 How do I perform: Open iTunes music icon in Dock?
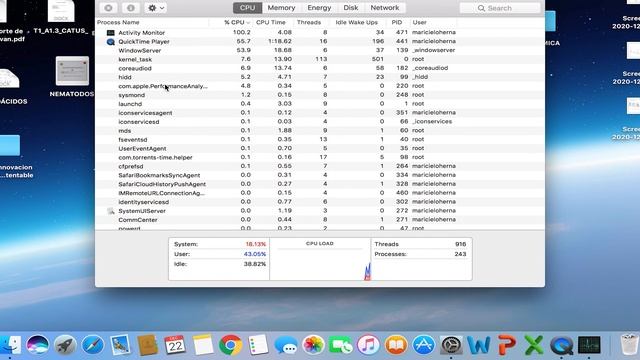(x=369, y=345)
